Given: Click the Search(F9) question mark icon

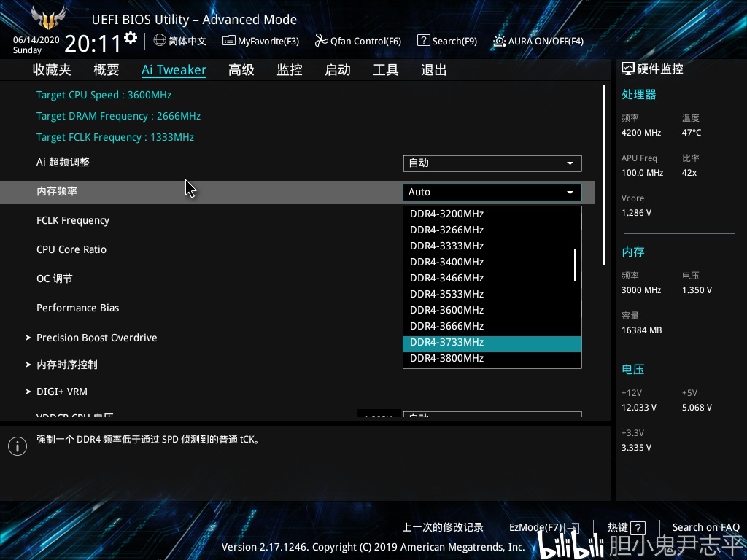Looking at the screenshot, I should tap(423, 41).
